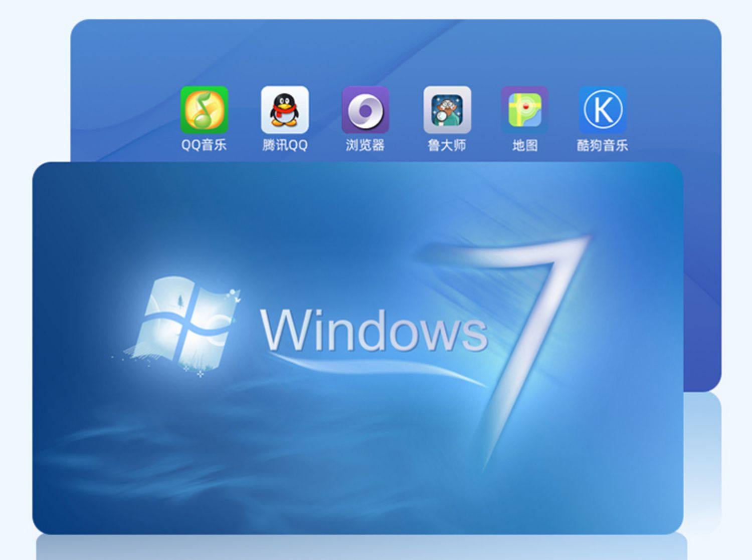Select the "酷狗音乐" text label
752x560 pixels.
click(603, 145)
